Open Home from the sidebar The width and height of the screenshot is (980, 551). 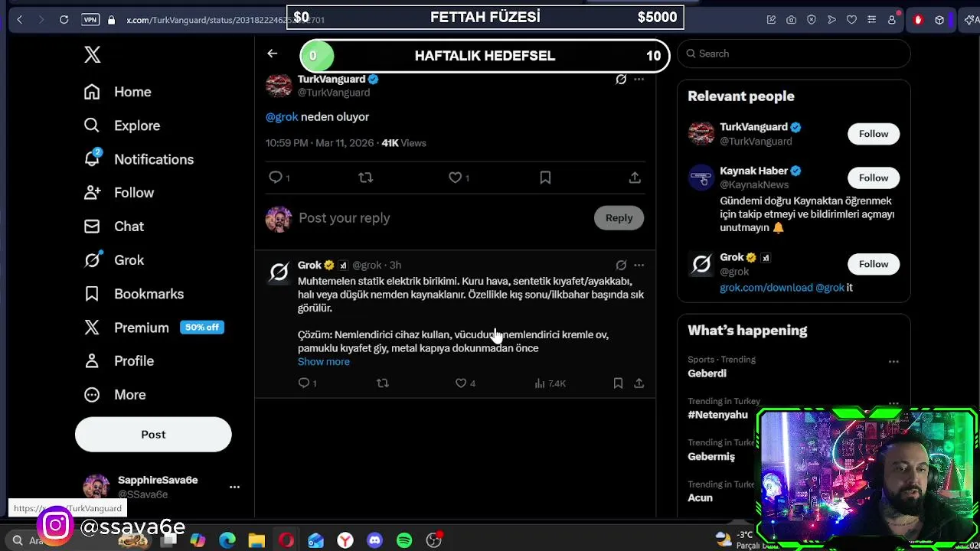tap(118, 92)
